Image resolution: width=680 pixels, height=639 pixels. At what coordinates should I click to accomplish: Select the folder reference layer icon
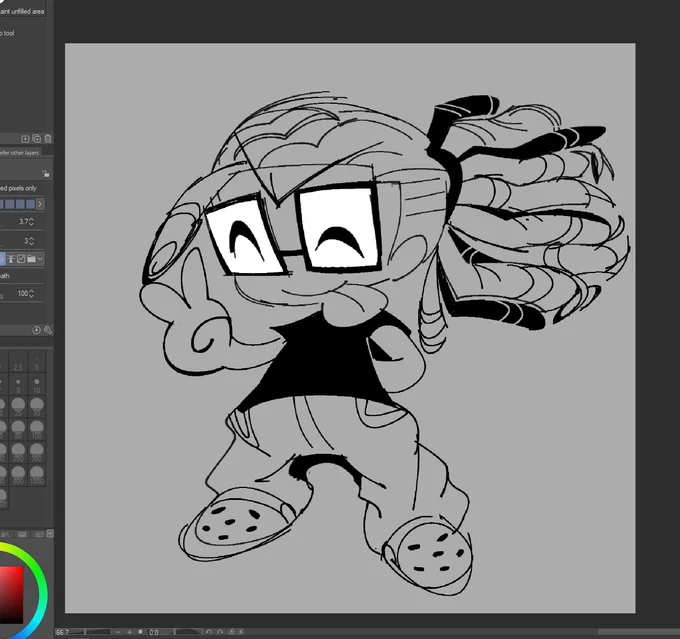pos(31,259)
